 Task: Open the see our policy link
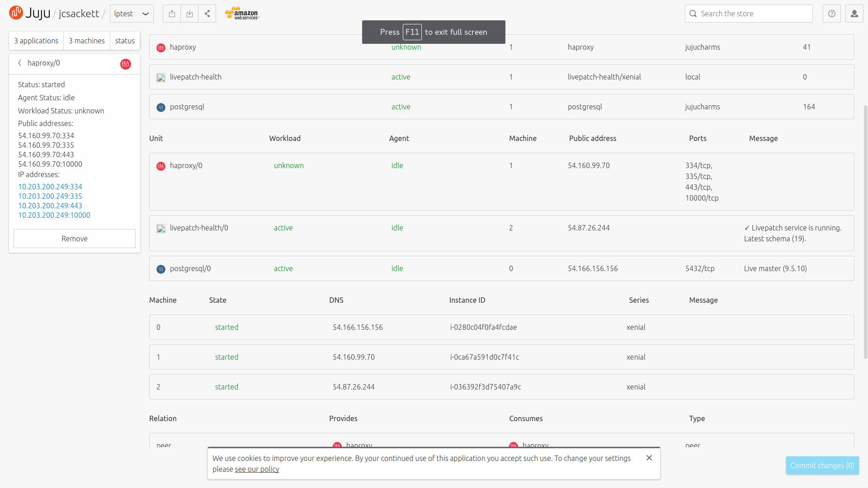pos(257,469)
